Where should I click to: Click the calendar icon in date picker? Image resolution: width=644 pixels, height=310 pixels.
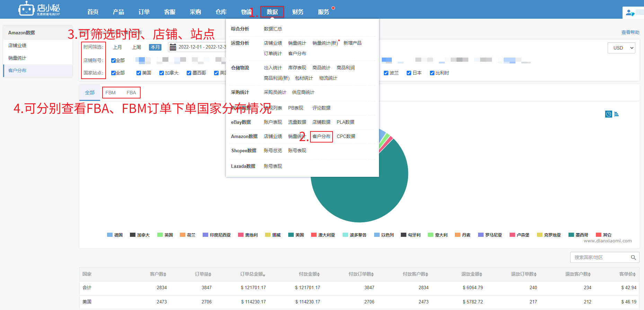click(173, 47)
